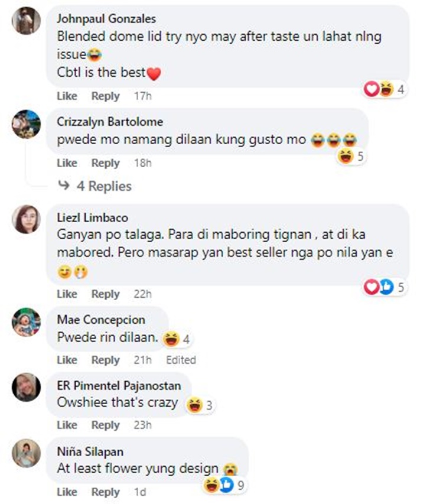Open Crizzalyn Bartolome's avatar
The image size is (443, 504).
tap(27, 124)
